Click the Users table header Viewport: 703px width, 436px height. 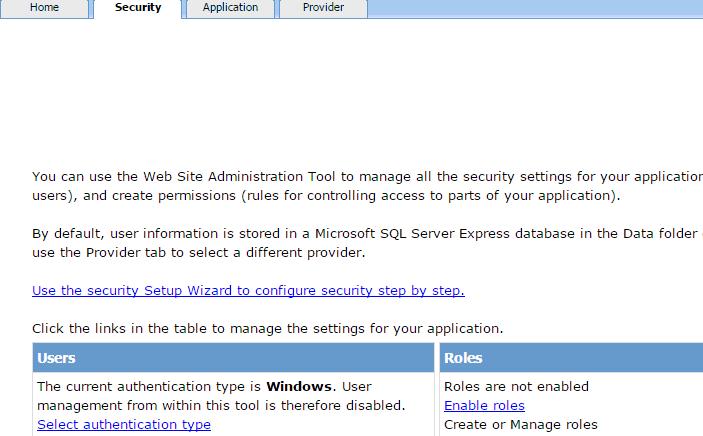pyautogui.click(x=232, y=358)
